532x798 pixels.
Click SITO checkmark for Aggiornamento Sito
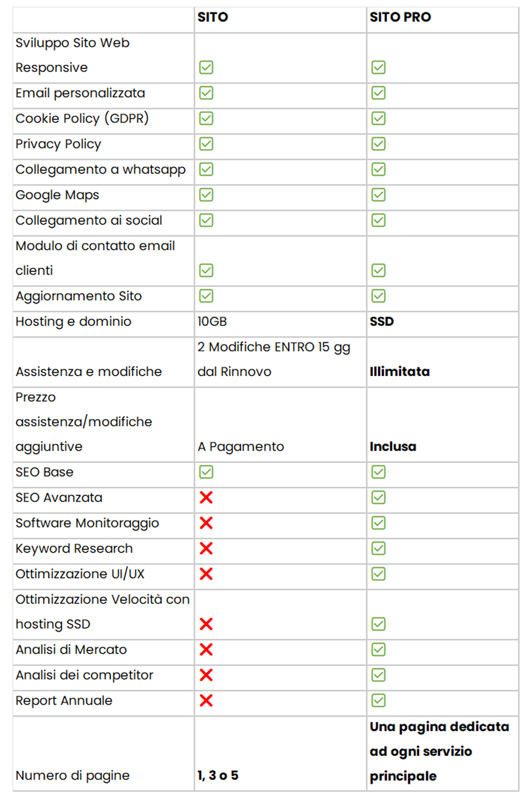[x=206, y=296]
